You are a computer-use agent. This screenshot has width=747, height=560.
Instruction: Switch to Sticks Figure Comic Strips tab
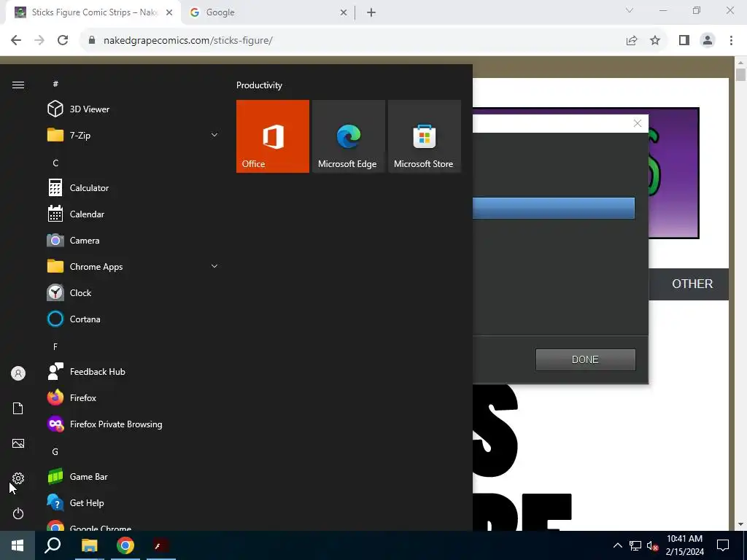pos(93,12)
